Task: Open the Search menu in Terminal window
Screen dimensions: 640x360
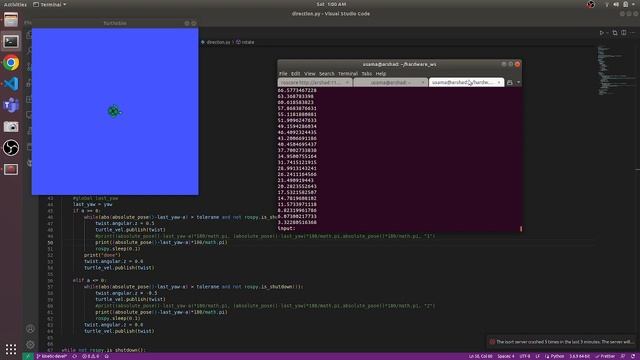Action: click(x=327, y=73)
